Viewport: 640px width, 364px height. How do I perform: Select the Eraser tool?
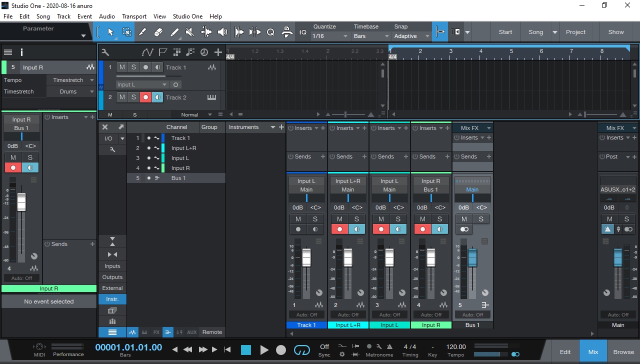[158, 32]
